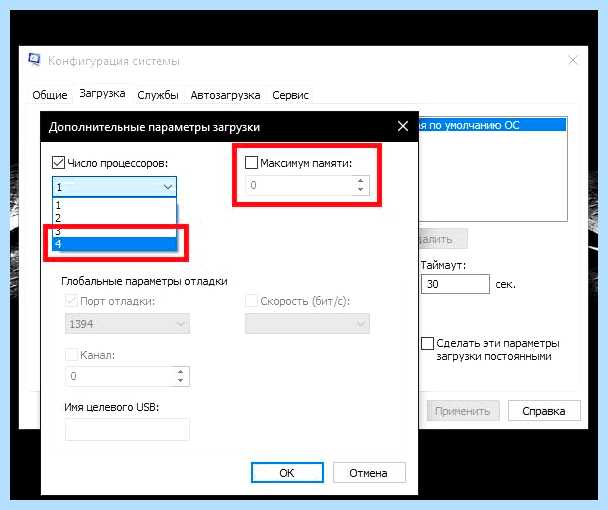
Task: Close the advanced boot options dialog
Action: point(403,126)
